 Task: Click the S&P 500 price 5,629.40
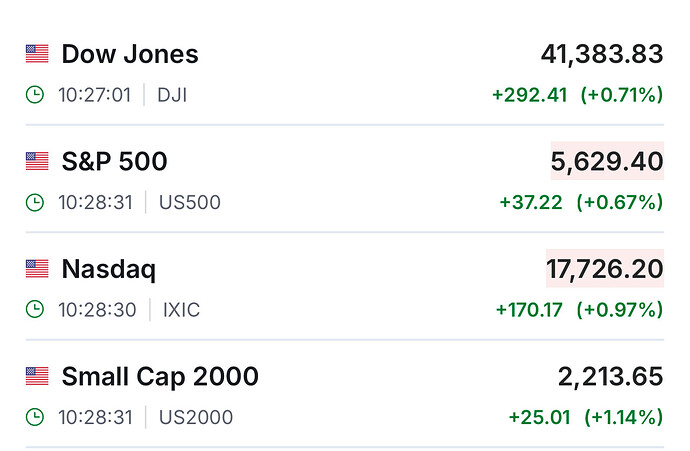tap(607, 161)
